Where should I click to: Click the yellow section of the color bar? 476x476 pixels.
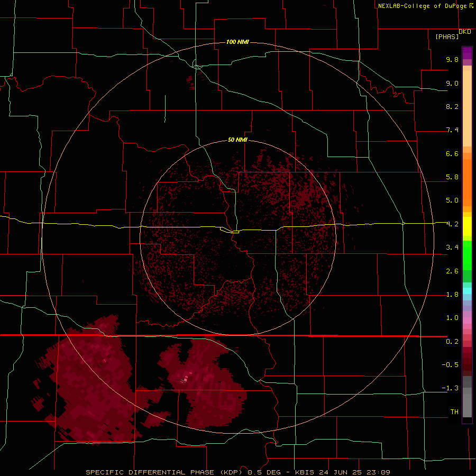click(467, 226)
